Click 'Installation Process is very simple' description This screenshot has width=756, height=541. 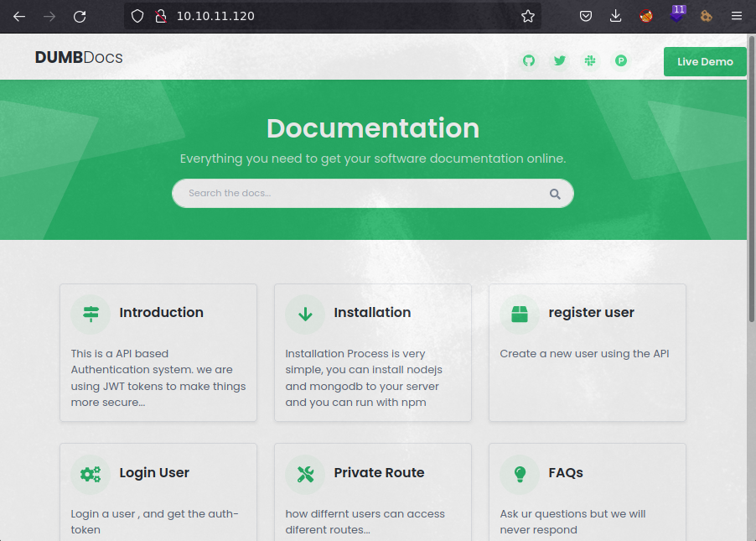click(x=364, y=378)
